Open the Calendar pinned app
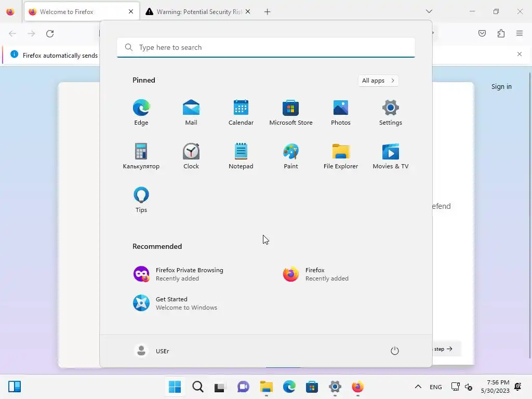This screenshot has width=532, height=399. tap(241, 113)
